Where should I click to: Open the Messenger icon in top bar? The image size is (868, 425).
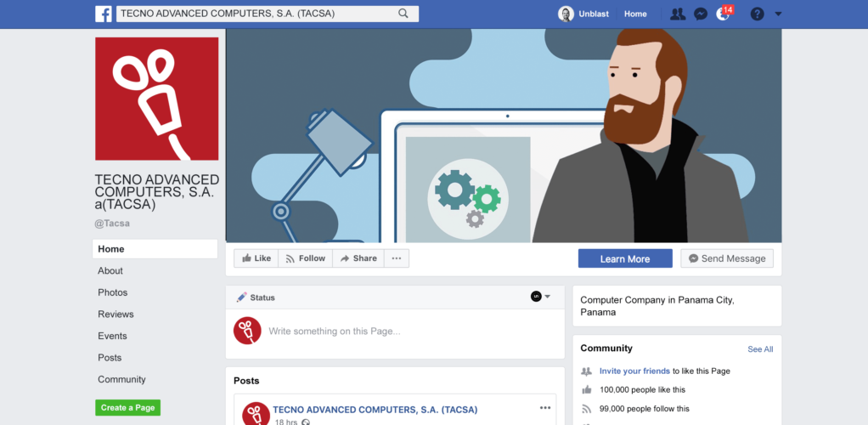701,14
